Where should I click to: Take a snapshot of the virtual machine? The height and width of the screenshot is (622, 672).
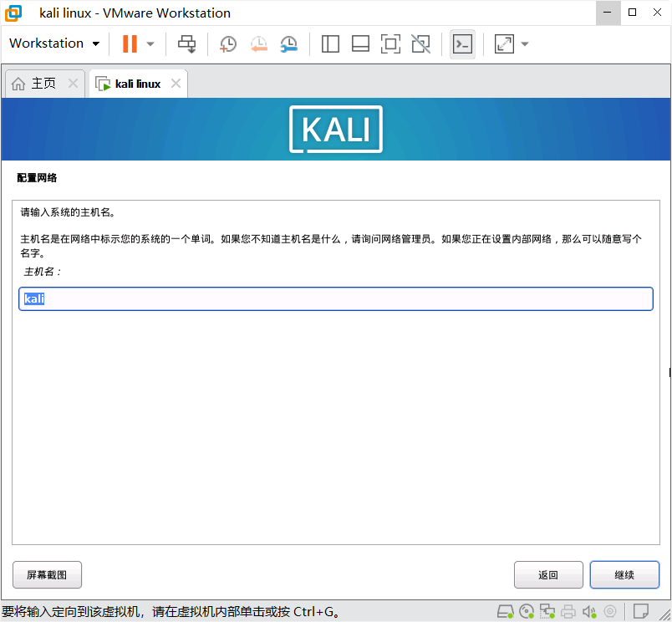click(228, 43)
